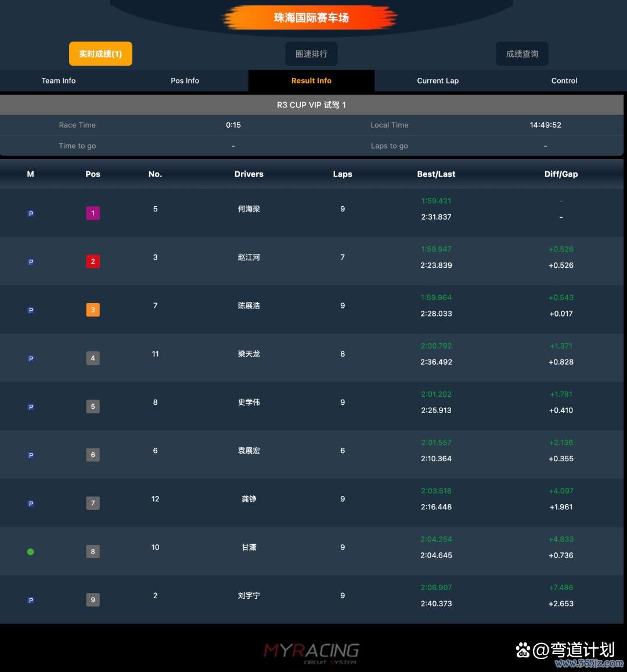
Task: Click the gray position 6 badge
Action: coord(93,455)
